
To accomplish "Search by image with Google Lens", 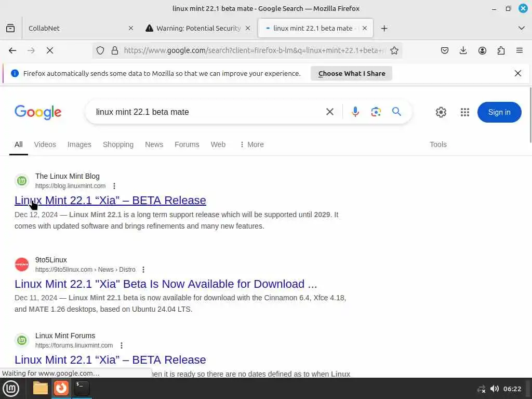I will coord(376,112).
